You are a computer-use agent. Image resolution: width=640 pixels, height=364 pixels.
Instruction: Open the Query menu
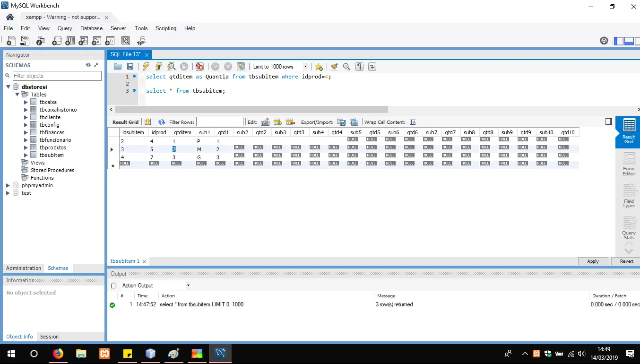pyautogui.click(x=65, y=28)
